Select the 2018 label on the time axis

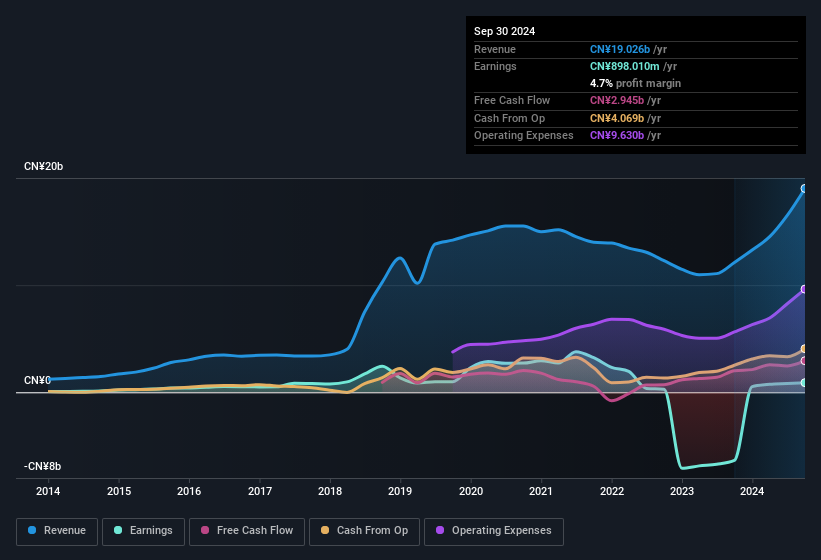pos(330,491)
